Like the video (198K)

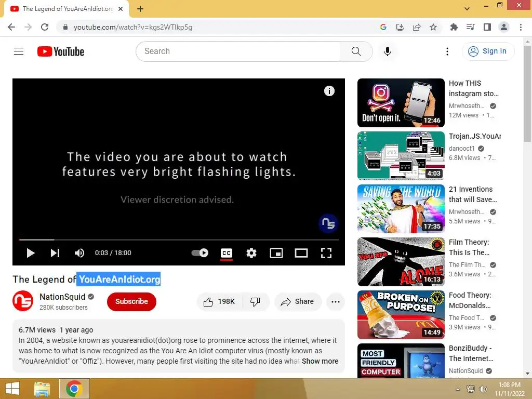[x=219, y=302]
